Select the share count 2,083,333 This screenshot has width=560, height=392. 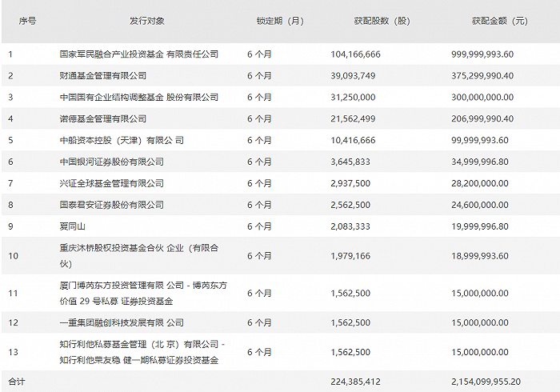click(350, 226)
